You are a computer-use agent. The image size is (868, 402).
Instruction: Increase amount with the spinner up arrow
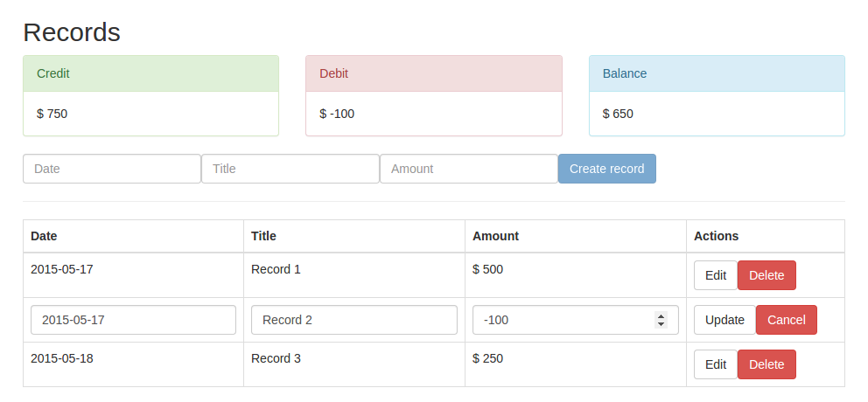pos(661,315)
